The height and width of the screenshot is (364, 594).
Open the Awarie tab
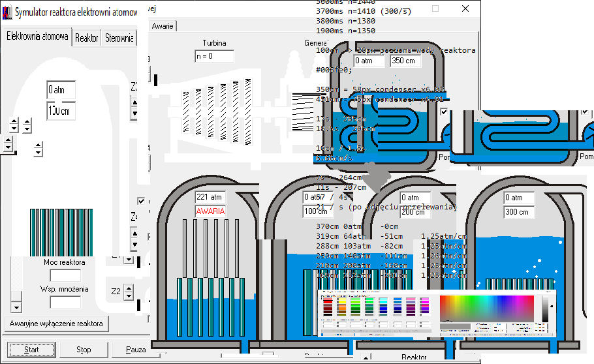point(163,26)
